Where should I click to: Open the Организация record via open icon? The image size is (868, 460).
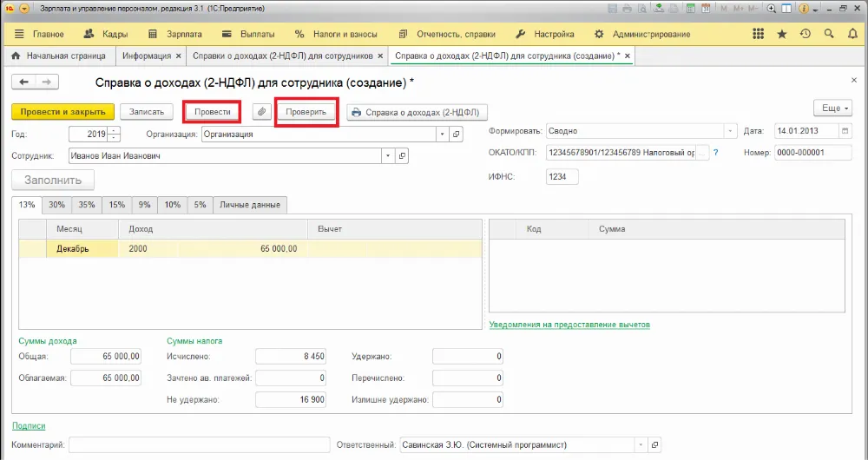point(457,134)
